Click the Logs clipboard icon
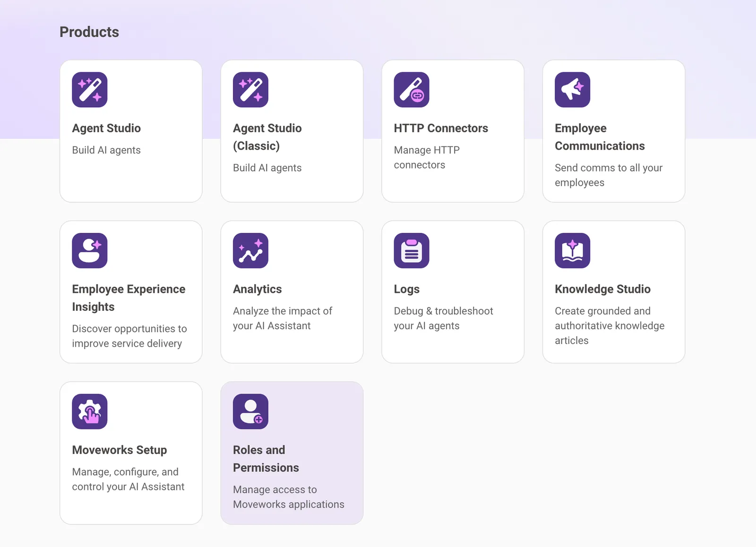The height and width of the screenshot is (547, 756). 412,250
